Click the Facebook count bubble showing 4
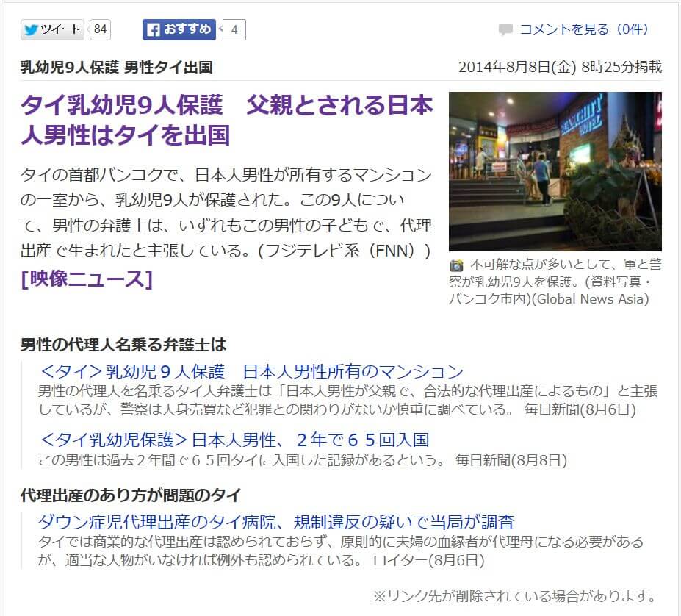The image size is (681, 616). point(234,30)
